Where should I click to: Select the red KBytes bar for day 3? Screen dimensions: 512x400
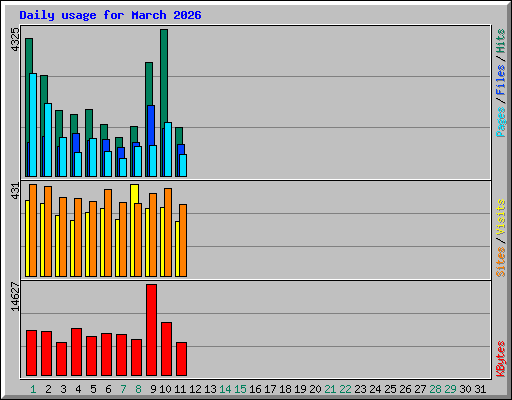click(x=61, y=359)
